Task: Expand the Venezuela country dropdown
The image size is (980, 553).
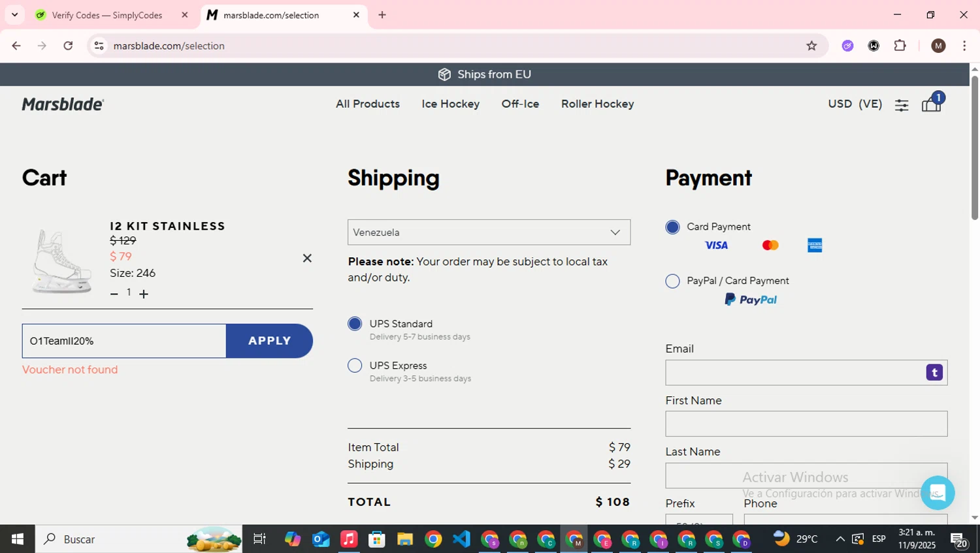Action: point(489,232)
